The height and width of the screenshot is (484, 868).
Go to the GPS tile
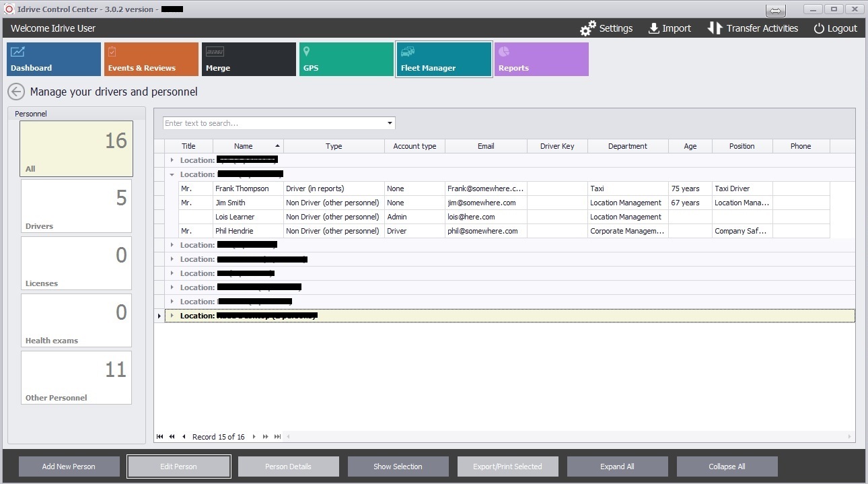(347, 59)
